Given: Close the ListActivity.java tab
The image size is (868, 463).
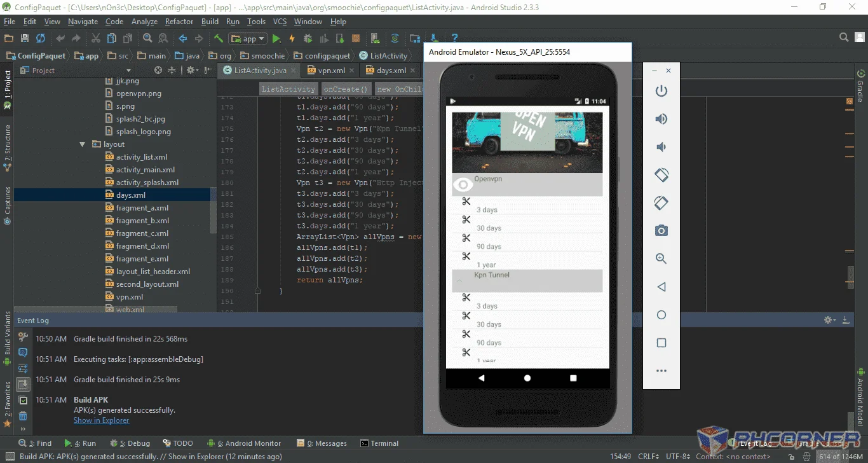Looking at the screenshot, I should [295, 71].
